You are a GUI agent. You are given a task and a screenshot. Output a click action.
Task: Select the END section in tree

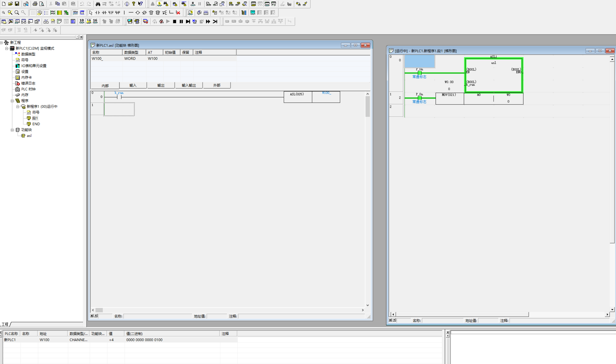pos(36,124)
